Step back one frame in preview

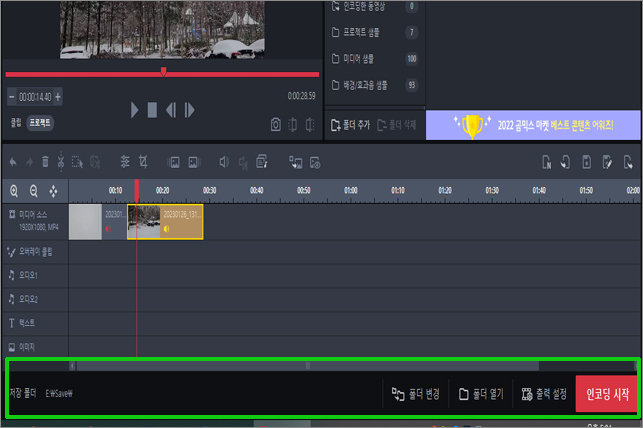[171, 110]
